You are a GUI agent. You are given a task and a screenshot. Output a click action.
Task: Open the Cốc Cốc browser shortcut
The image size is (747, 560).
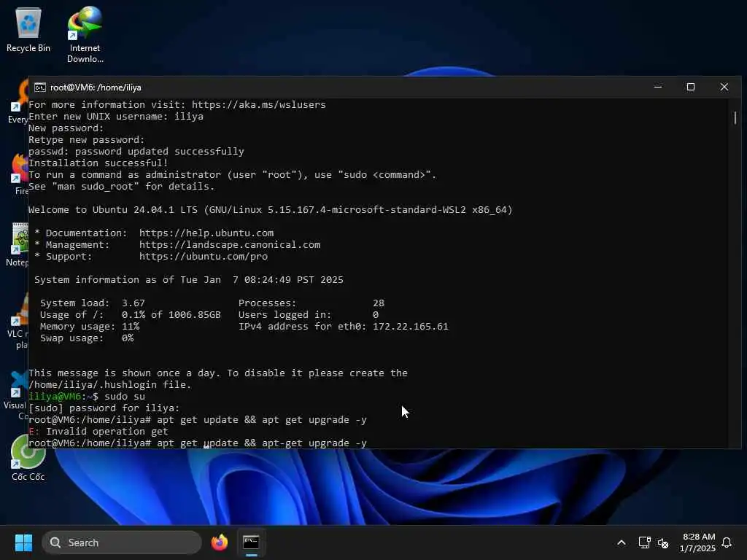click(28, 458)
